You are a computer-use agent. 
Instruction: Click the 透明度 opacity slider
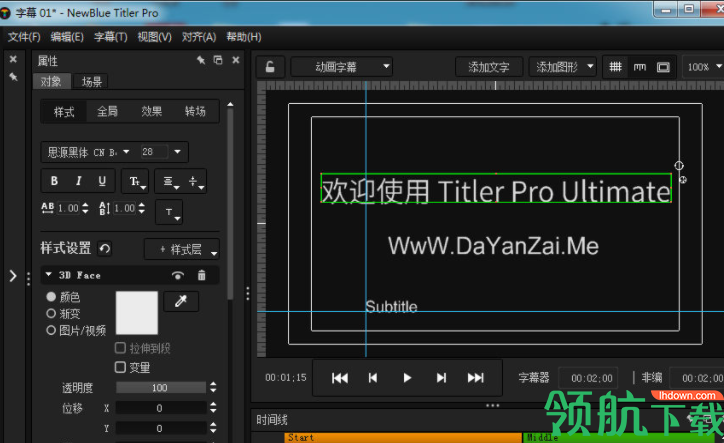click(160, 388)
